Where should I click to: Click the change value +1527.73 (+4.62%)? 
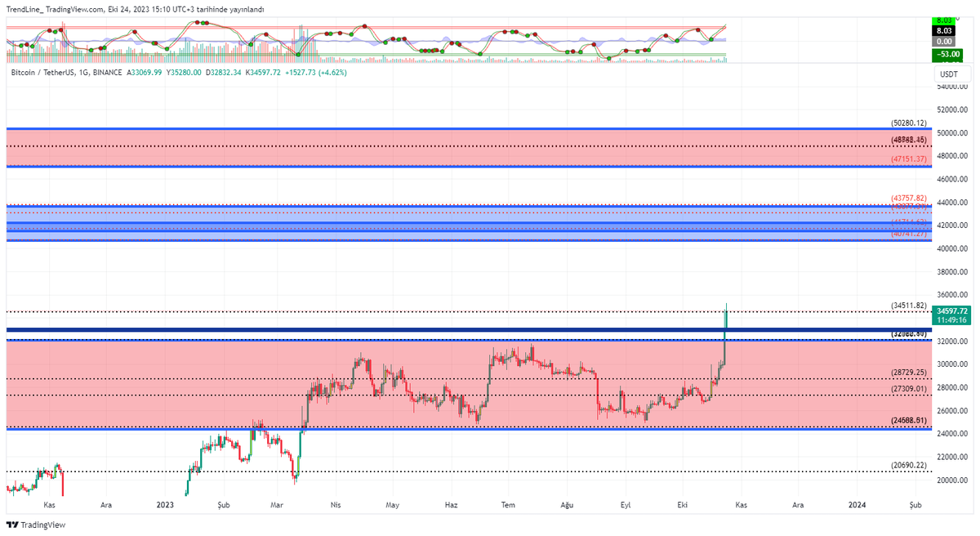coord(318,73)
